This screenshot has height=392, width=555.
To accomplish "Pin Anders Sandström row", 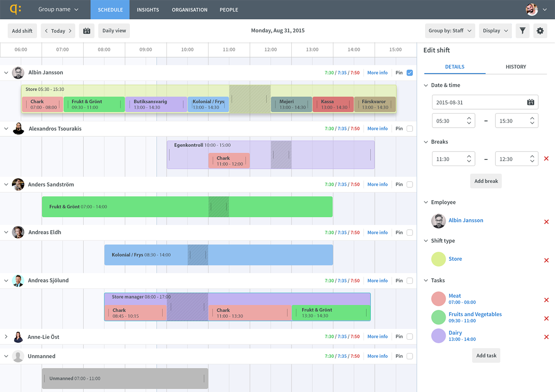I will [410, 184].
